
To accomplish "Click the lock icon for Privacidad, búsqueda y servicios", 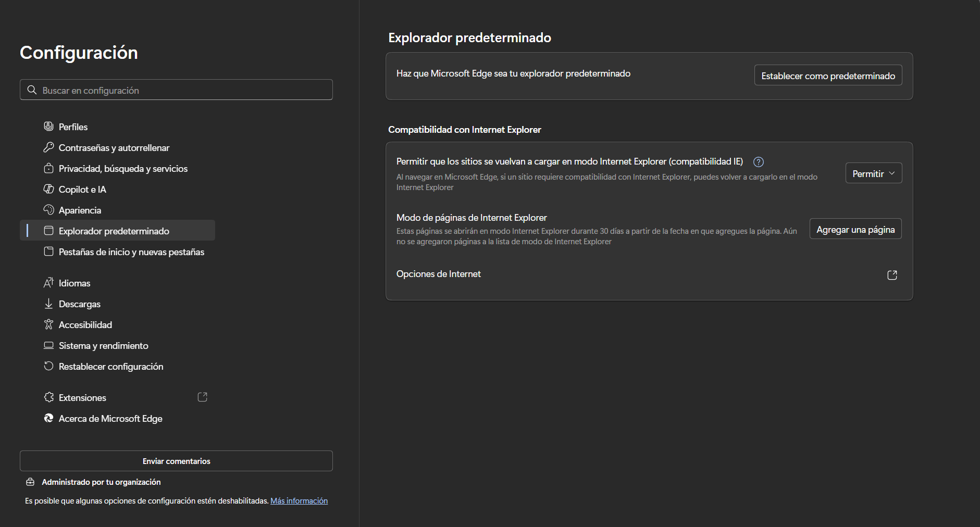I will click(x=48, y=168).
